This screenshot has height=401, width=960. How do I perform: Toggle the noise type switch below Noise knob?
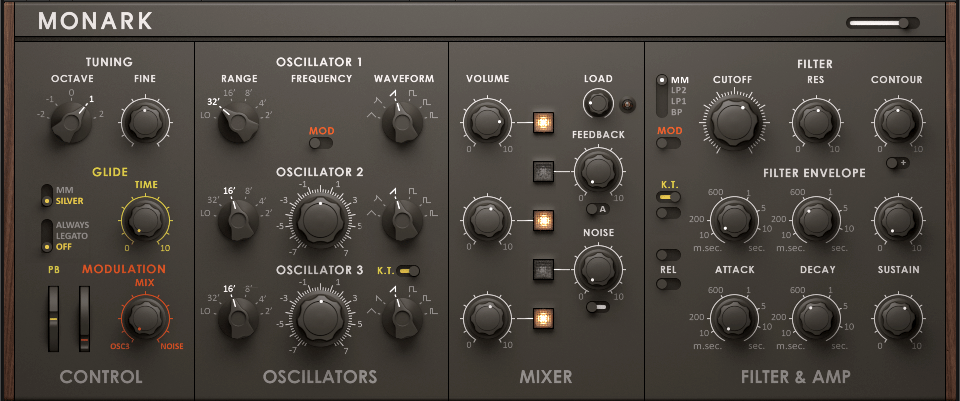[598, 307]
